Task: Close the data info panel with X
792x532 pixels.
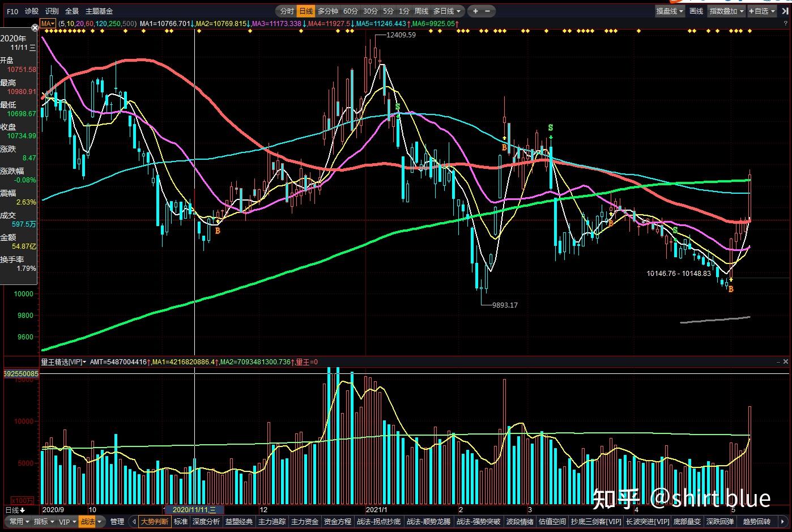Action: (x=35, y=28)
